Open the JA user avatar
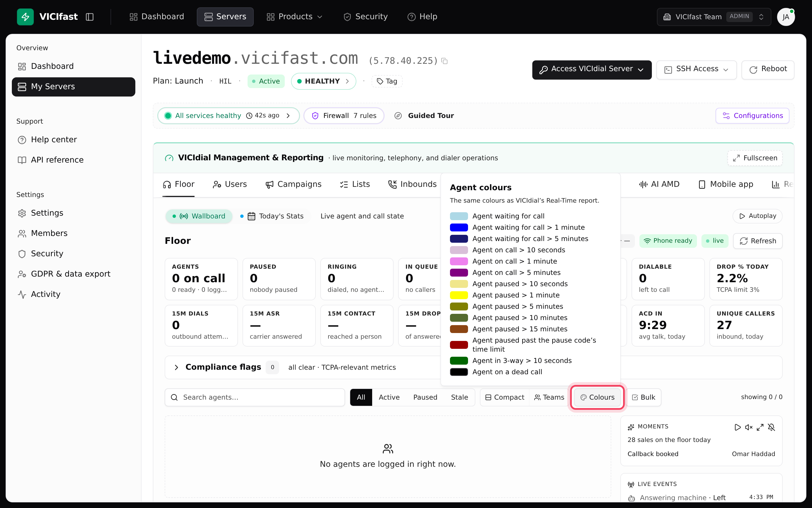The image size is (812, 508). pyautogui.click(x=786, y=17)
